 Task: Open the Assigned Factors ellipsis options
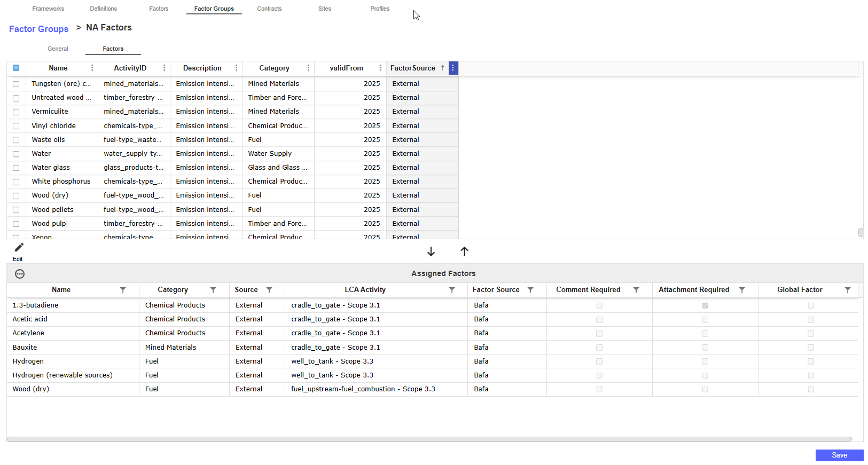(x=20, y=274)
